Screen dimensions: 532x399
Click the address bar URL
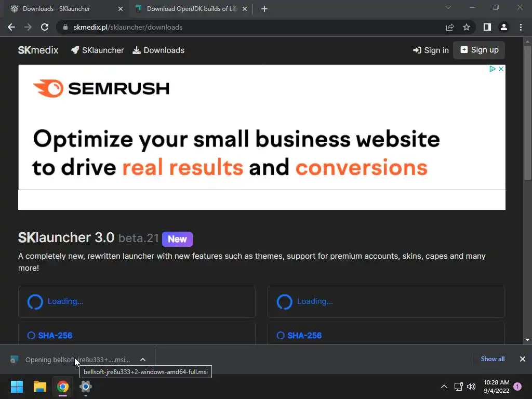coord(128,27)
